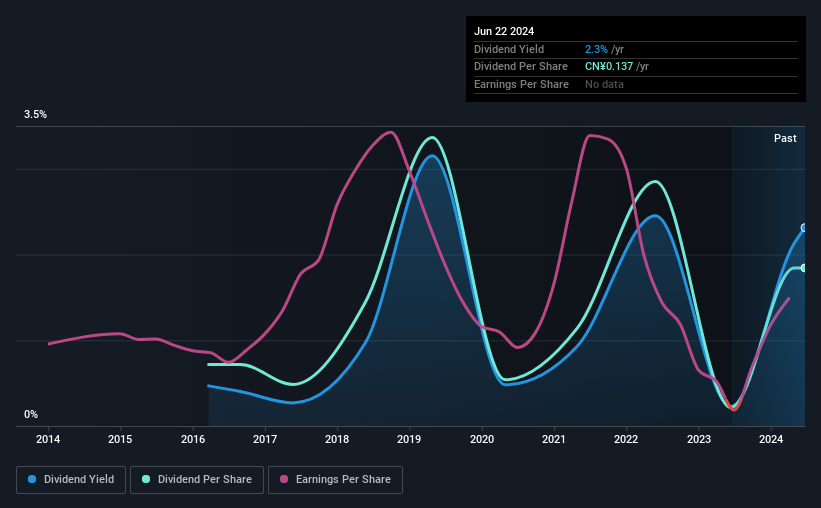
Task: Toggle the Dividend Per Share legend button
Action: click(x=197, y=480)
